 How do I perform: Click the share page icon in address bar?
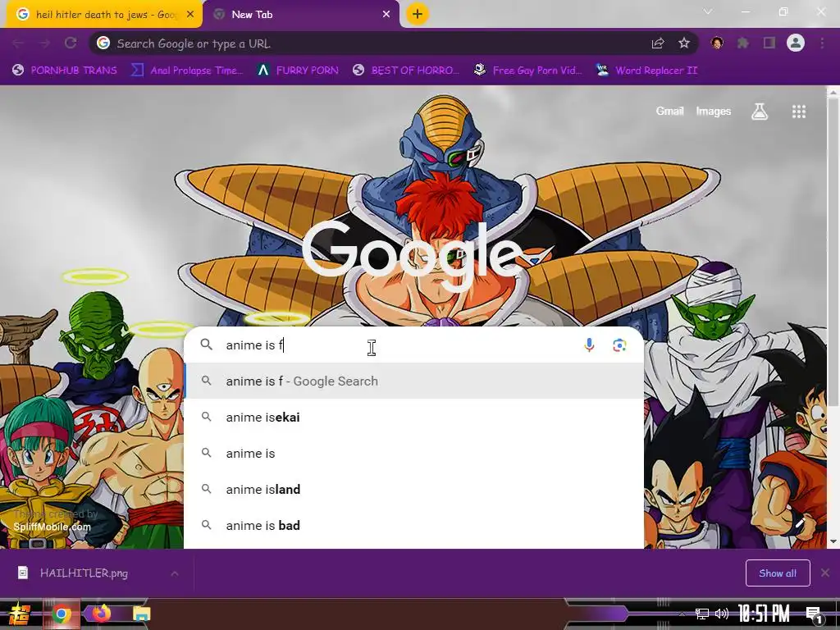pos(658,43)
